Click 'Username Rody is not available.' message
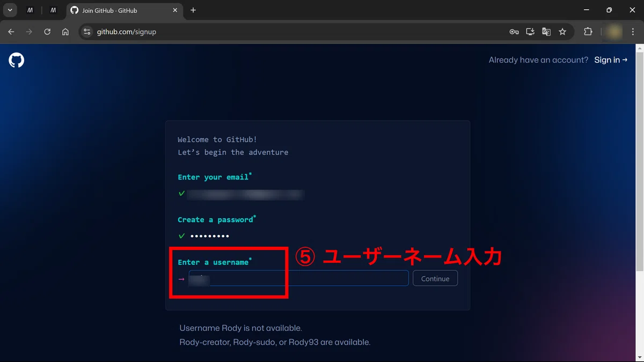The image size is (644, 362). (240, 328)
